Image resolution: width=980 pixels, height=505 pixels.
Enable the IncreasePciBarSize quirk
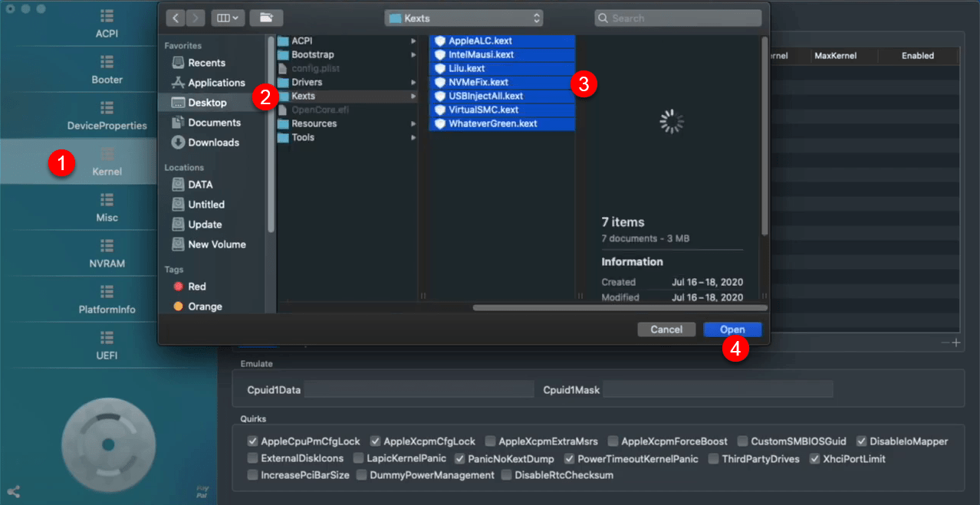253,475
